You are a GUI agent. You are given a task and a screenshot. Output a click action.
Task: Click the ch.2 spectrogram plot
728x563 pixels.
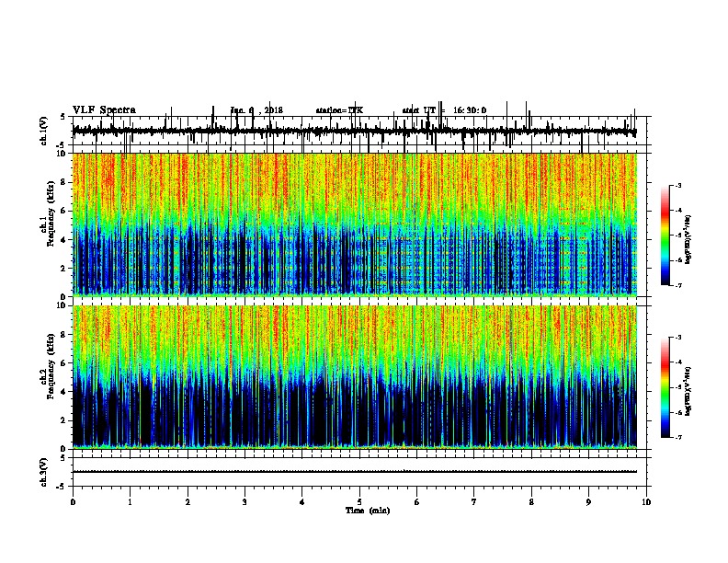point(355,377)
